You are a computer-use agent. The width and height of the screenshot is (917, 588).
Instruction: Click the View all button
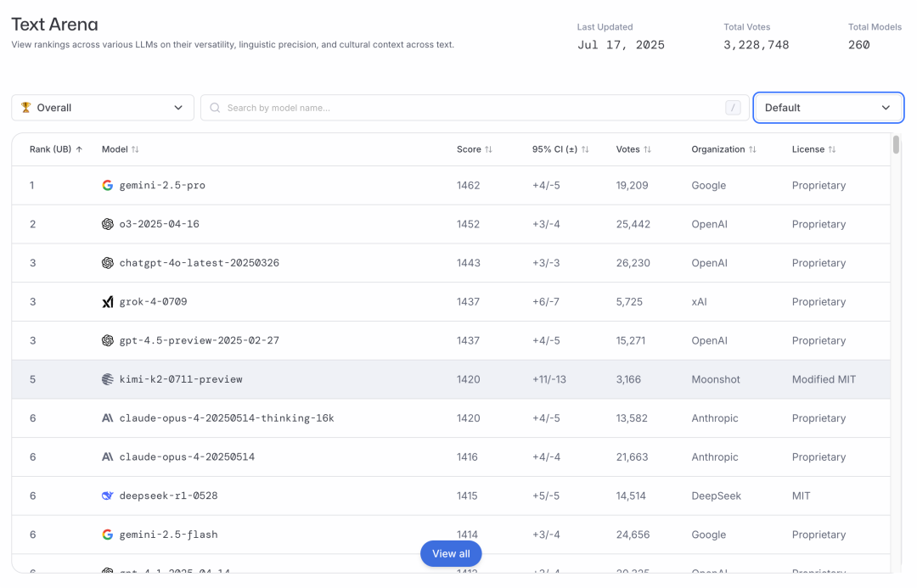(451, 553)
